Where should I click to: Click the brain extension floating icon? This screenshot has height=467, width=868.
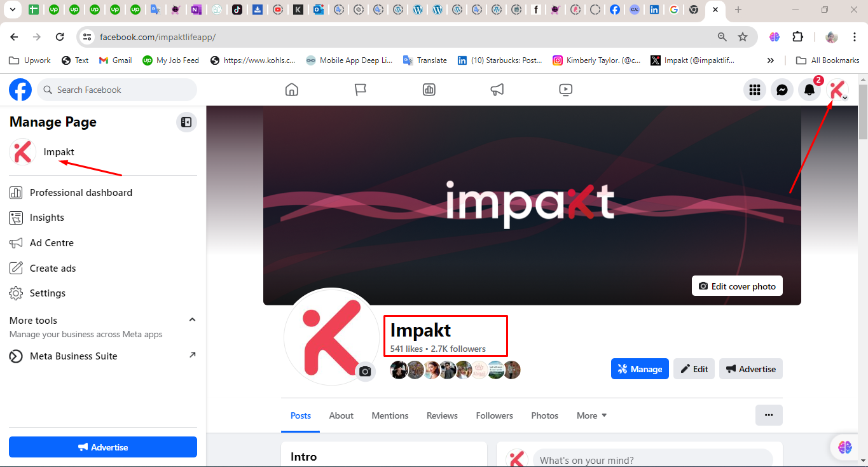pyautogui.click(x=844, y=447)
